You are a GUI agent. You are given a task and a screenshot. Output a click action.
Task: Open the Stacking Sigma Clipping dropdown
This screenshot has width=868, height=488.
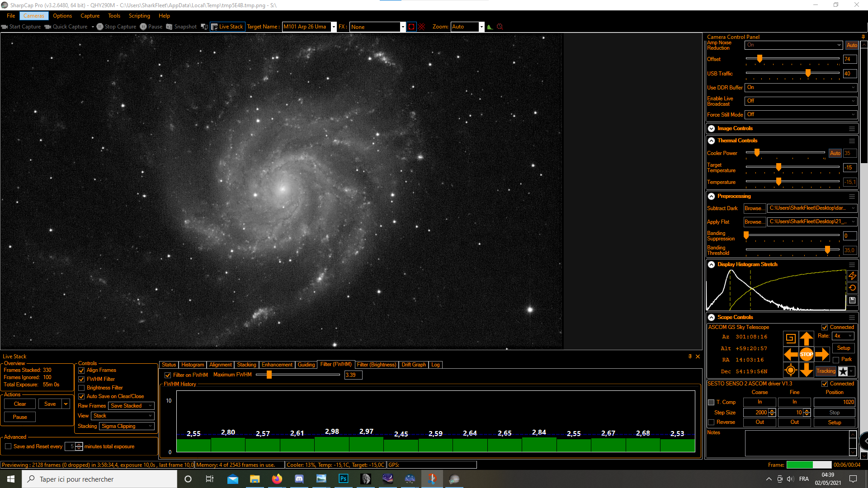point(127,426)
